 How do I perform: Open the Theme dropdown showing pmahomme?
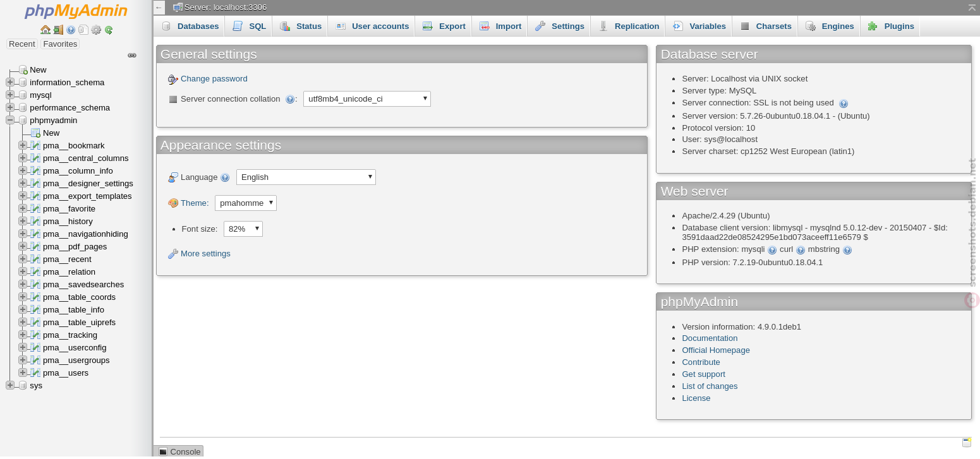click(x=246, y=203)
